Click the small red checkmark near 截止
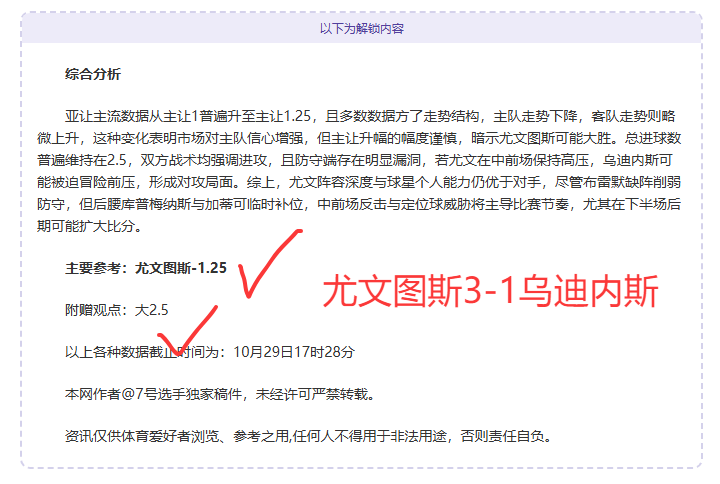The width and height of the screenshot is (720, 484). point(188,335)
